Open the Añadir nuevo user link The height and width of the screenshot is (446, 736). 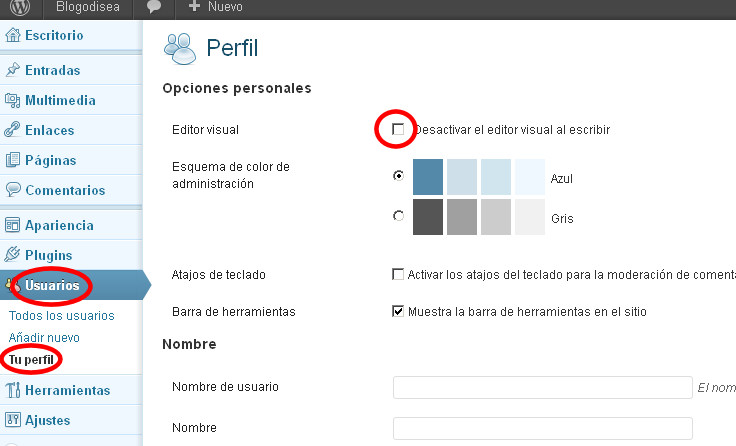(x=44, y=338)
